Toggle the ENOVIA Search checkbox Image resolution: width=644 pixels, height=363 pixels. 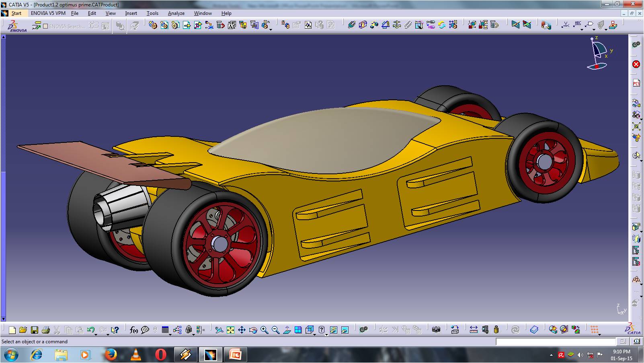[45, 26]
